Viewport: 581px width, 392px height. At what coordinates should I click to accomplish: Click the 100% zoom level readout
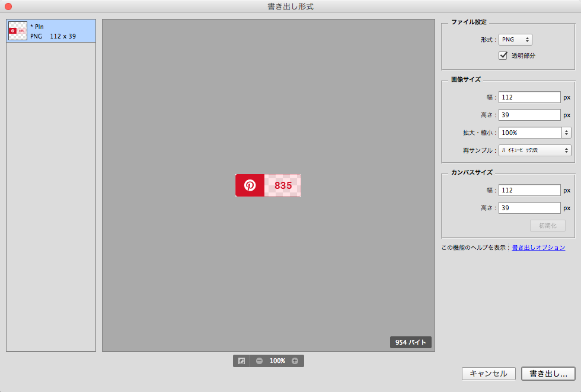click(x=277, y=361)
